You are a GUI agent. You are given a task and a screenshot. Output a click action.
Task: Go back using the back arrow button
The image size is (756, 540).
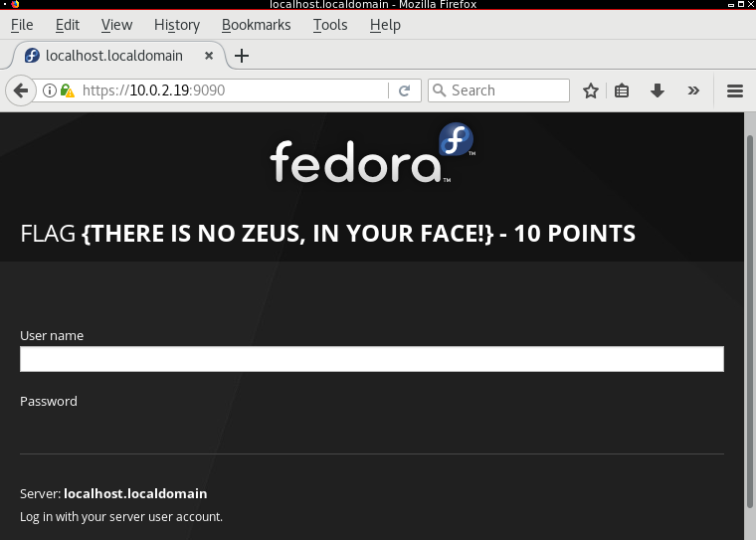point(21,90)
